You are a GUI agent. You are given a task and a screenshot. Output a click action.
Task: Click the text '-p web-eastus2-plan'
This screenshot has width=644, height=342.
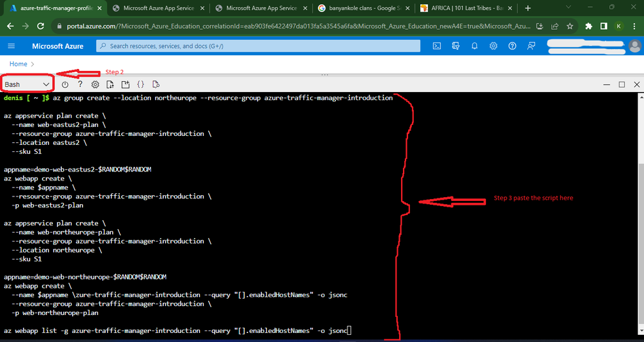(48, 205)
